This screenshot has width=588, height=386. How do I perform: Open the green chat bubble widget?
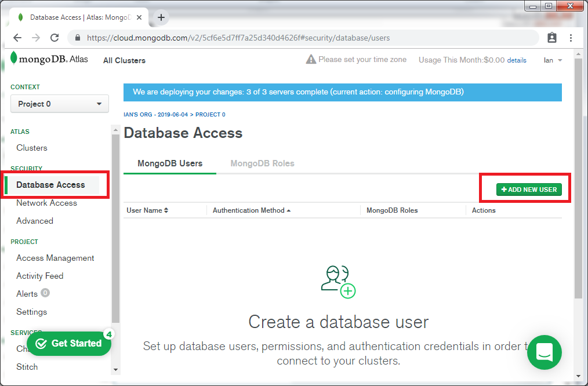(x=544, y=352)
